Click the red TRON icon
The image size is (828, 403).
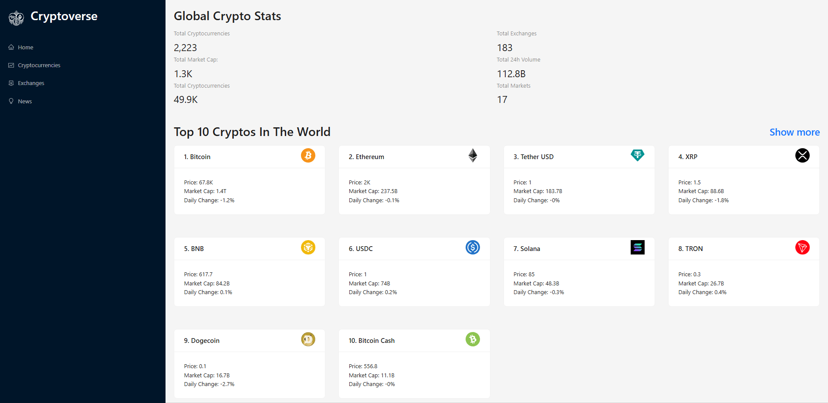[802, 248]
